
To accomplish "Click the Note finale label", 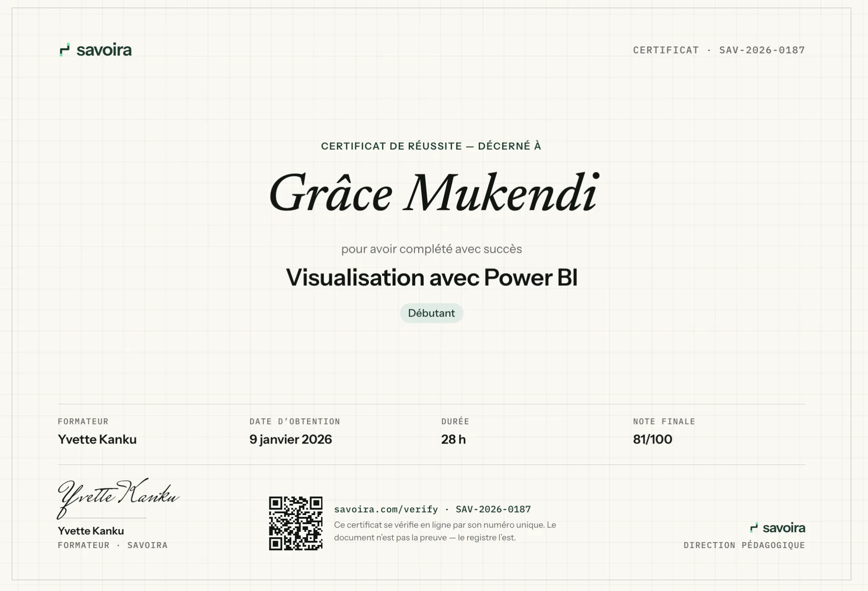I will click(664, 421).
